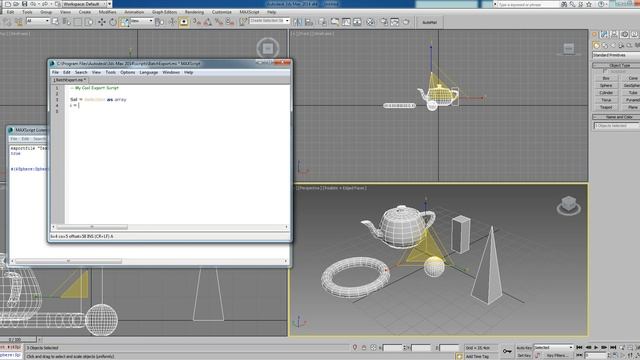The image size is (640, 360).
Task: Select the Scale transform tool
Action: pyautogui.click(x=124, y=22)
